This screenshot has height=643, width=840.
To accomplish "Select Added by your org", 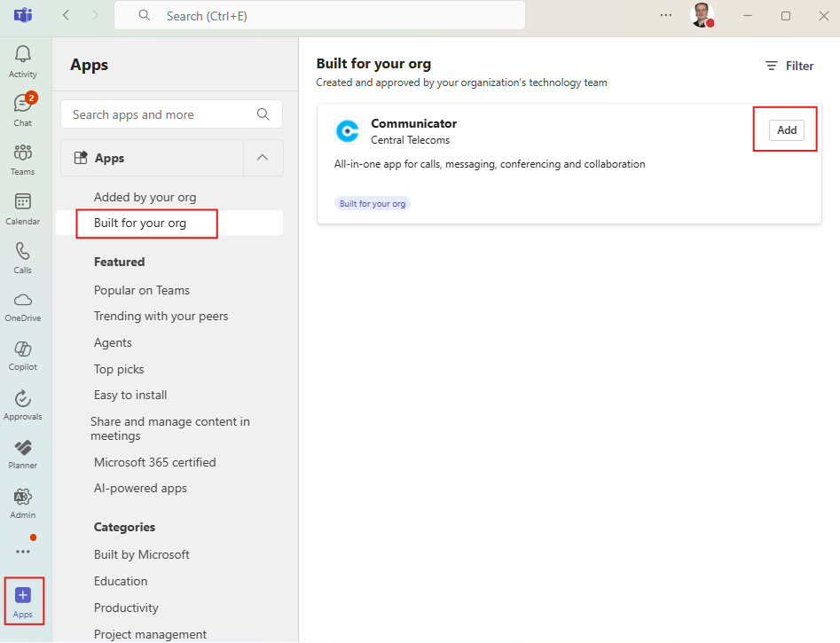I will pos(145,197).
